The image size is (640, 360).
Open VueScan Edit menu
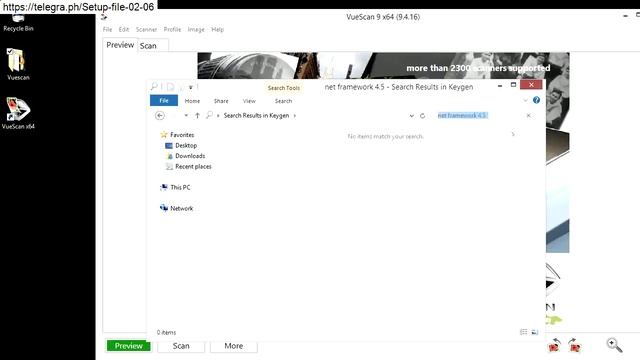(x=124, y=29)
